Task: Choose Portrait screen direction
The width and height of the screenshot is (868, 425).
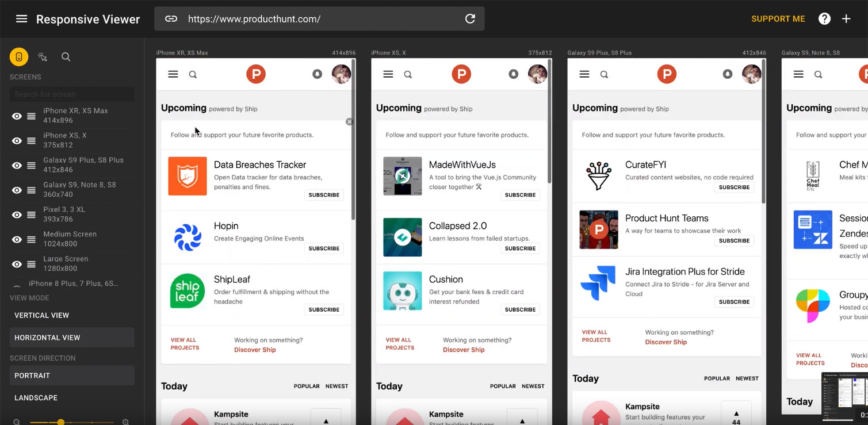Action: [x=72, y=376]
